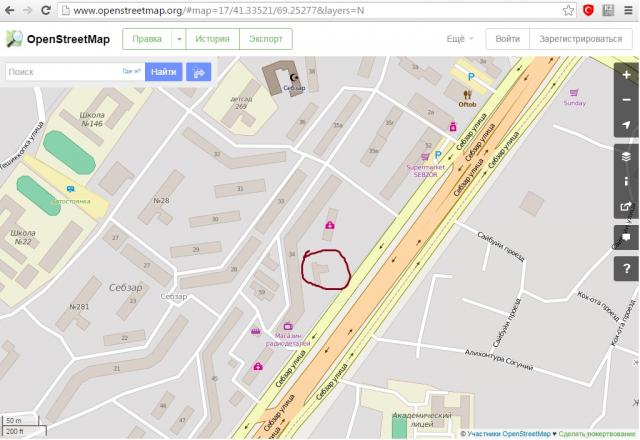
Task: Zoom in on the map
Action: (x=626, y=75)
